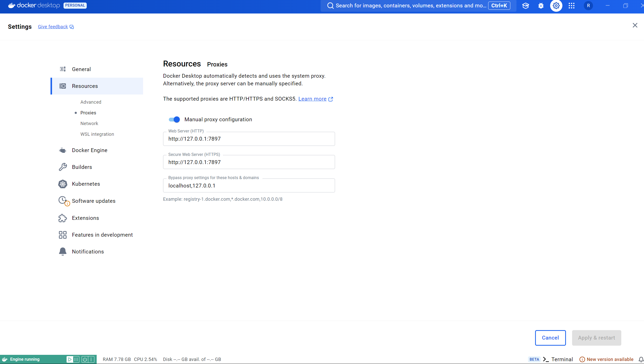Open the Learning center graduation cap icon
Viewport: 644px width, 364px height.
click(x=525, y=6)
